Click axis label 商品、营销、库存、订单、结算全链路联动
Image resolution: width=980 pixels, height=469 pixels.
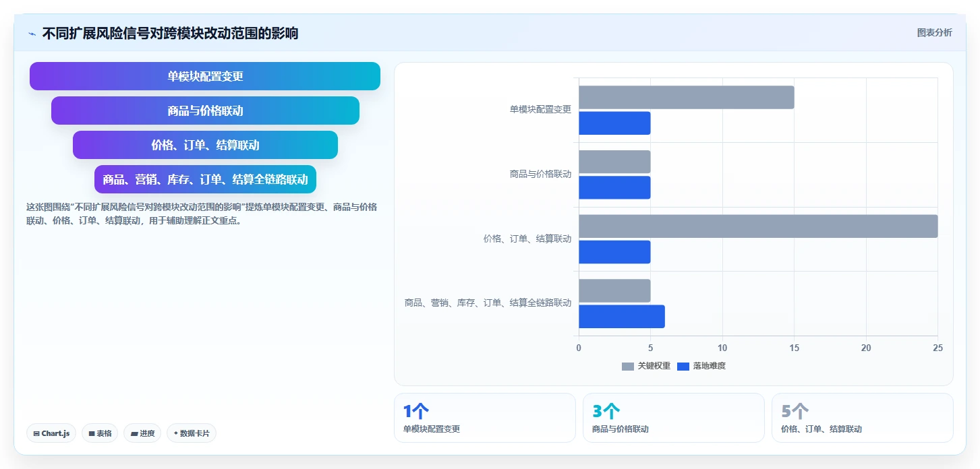coord(488,303)
